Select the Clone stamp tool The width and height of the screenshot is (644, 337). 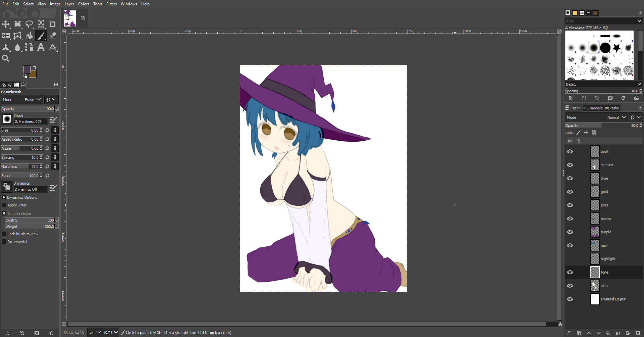click(6, 47)
